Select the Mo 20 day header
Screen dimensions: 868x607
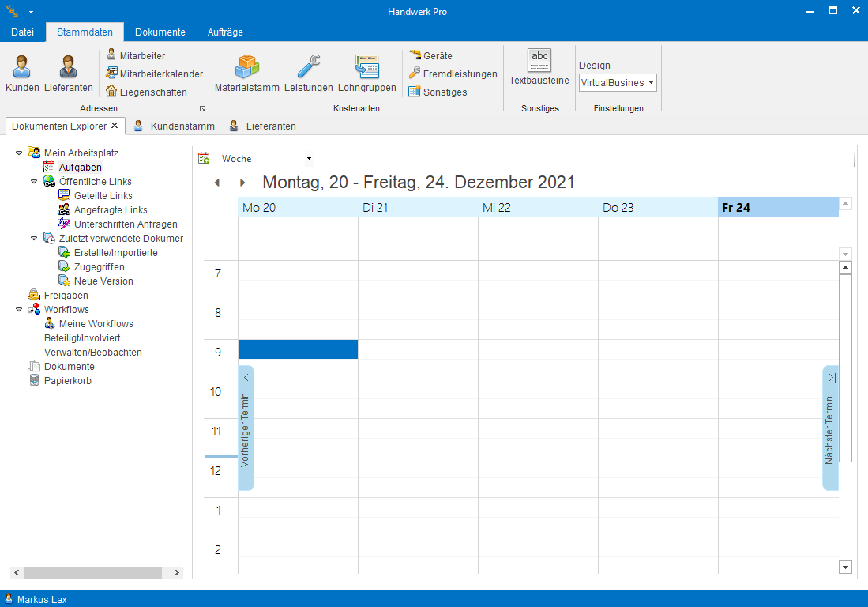pyautogui.click(x=298, y=208)
